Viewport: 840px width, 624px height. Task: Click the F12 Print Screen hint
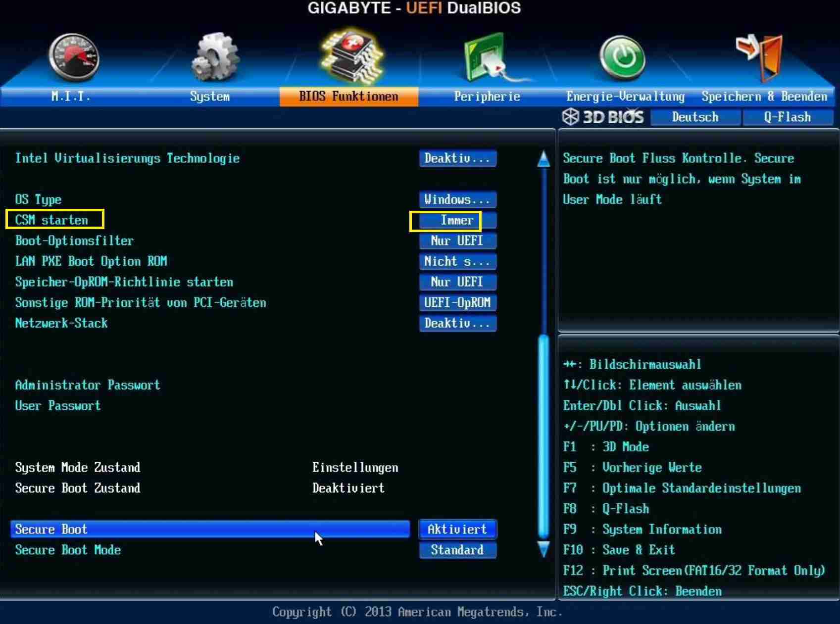click(694, 571)
